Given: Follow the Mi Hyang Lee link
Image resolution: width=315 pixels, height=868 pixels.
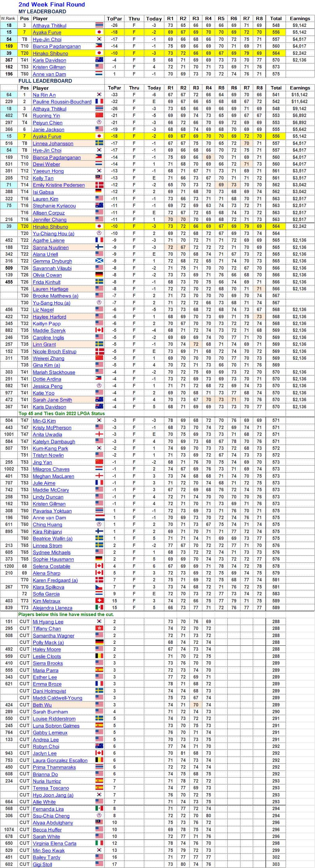Looking at the screenshot, I should 48,622.
